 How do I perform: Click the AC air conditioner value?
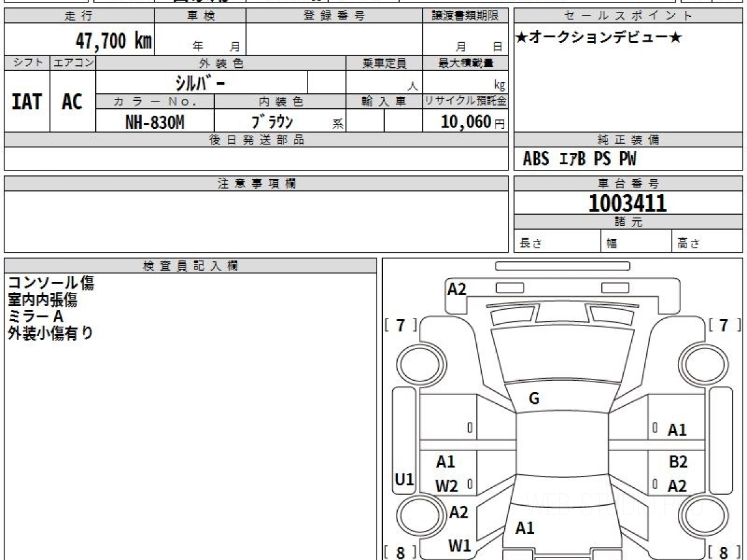pyautogui.click(x=72, y=102)
